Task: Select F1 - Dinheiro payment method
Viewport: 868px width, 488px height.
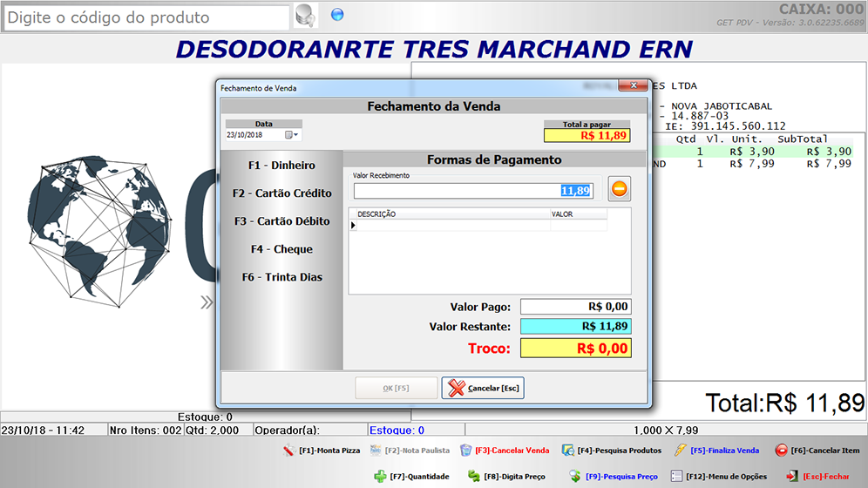Action: (281, 166)
